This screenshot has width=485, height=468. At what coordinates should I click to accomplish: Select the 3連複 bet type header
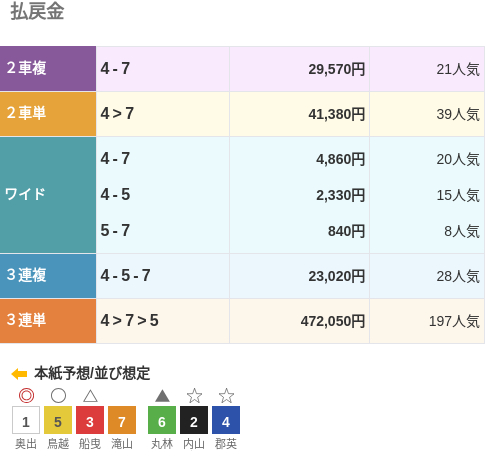click(48, 276)
